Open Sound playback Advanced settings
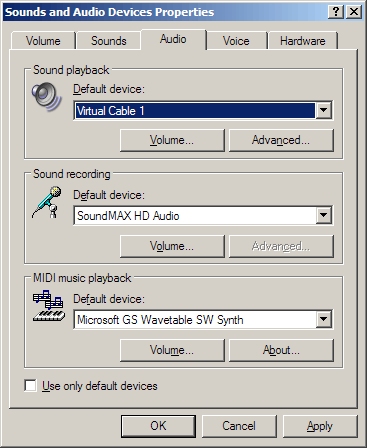This screenshot has height=448, width=367. pyautogui.click(x=281, y=140)
